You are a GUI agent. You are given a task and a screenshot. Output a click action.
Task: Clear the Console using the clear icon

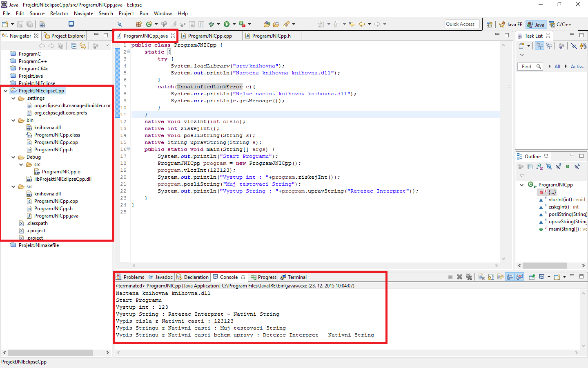point(481,277)
